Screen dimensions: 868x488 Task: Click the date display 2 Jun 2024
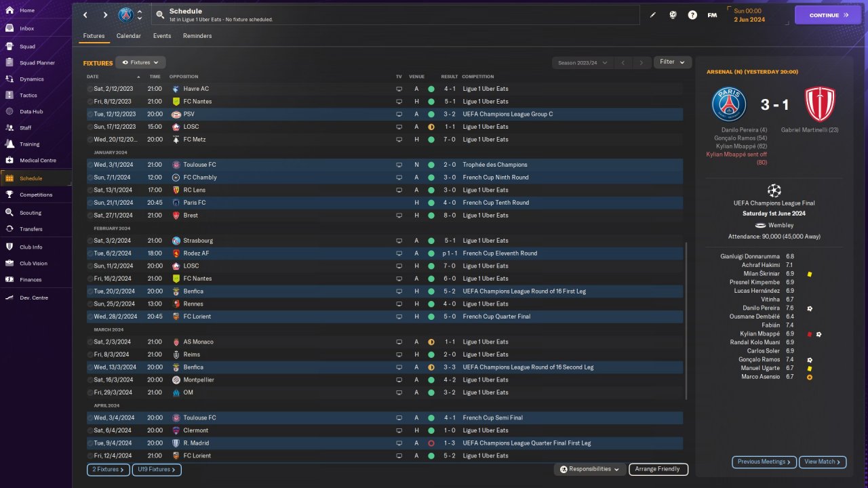[x=749, y=20]
